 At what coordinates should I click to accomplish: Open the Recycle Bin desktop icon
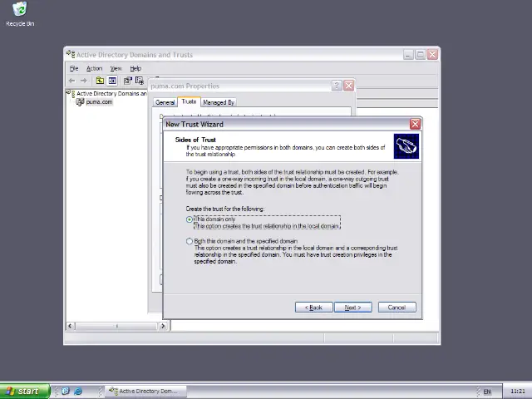coord(19,10)
